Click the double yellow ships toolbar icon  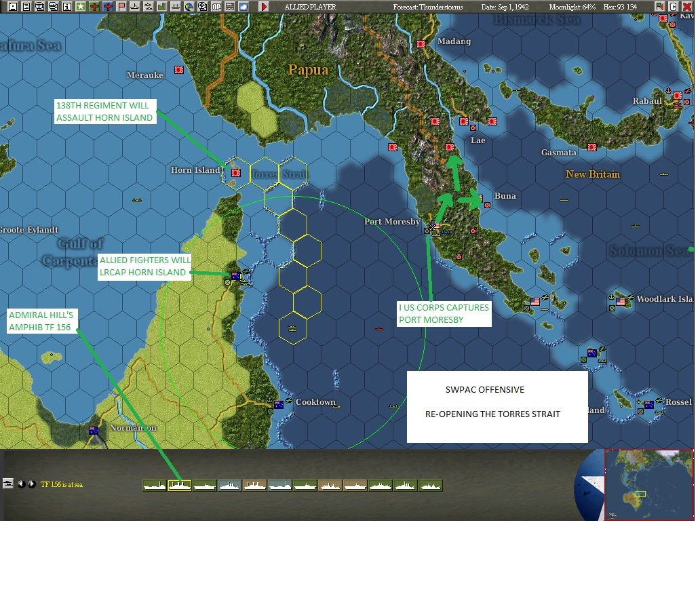(149, 6)
